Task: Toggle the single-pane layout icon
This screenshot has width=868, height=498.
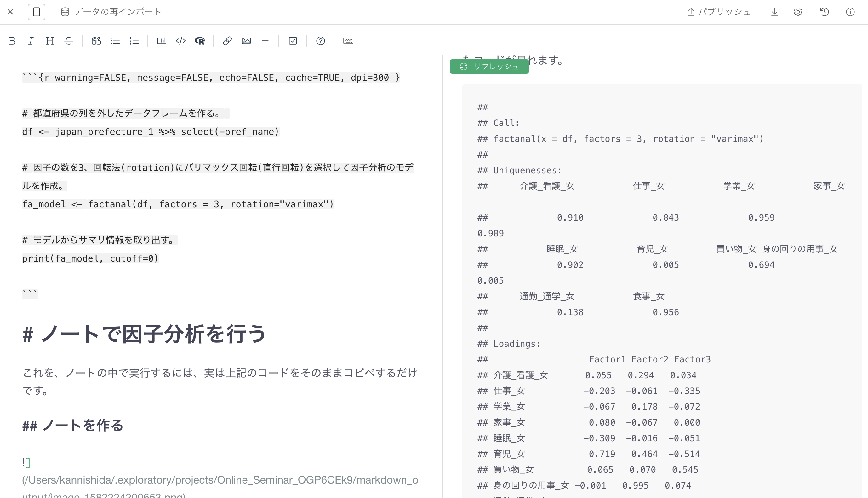Action: (37, 12)
